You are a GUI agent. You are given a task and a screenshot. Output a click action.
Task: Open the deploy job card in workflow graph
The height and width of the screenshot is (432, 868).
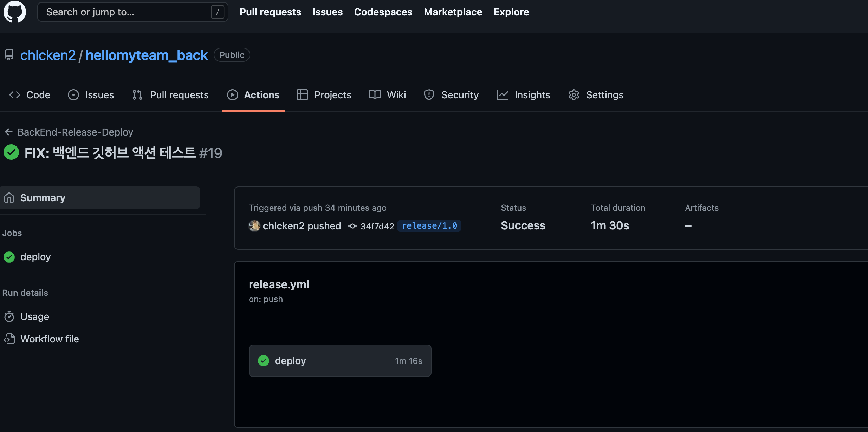tap(339, 361)
